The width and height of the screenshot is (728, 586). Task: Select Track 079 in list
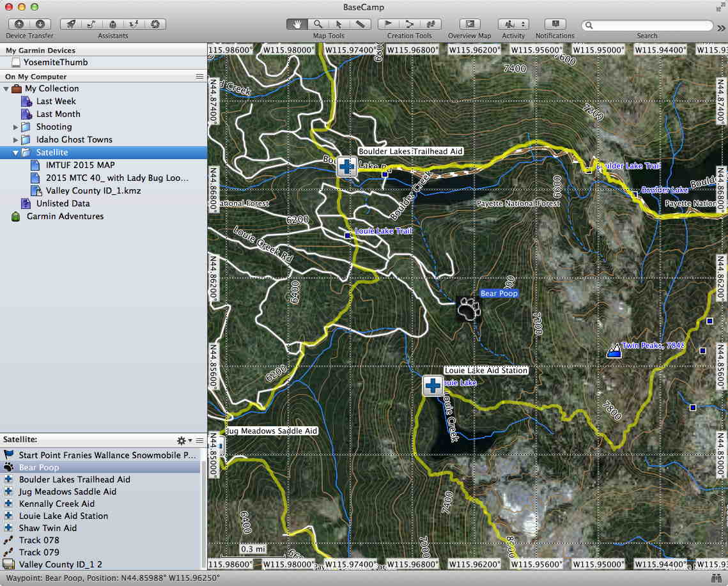point(101,552)
